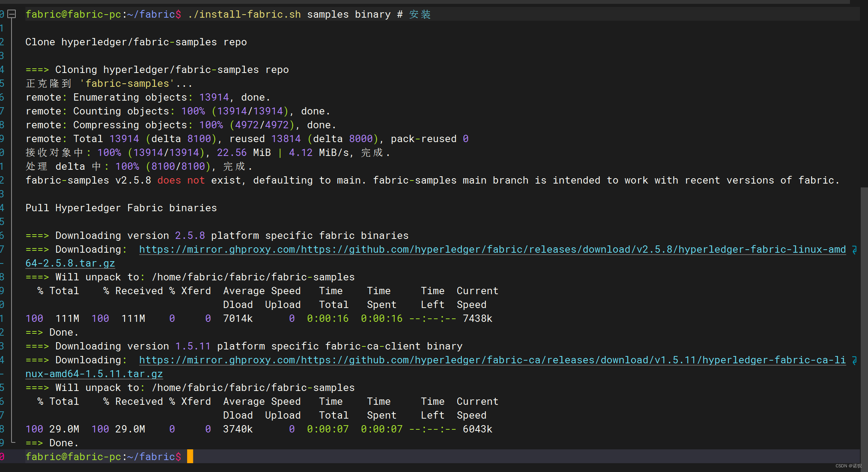Click the red 'does not' warning text
The height and width of the screenshot is (472, 868).
click(181, 181)
